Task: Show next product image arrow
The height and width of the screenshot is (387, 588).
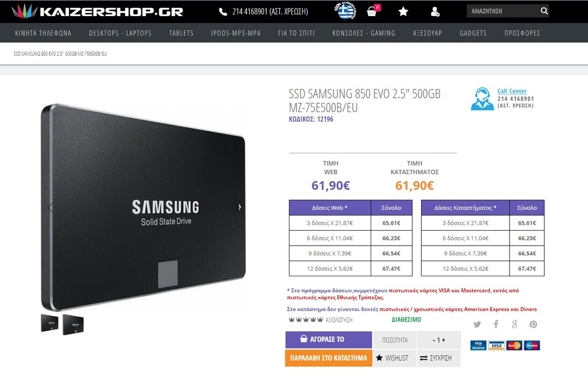Action: tap(239, 207)
